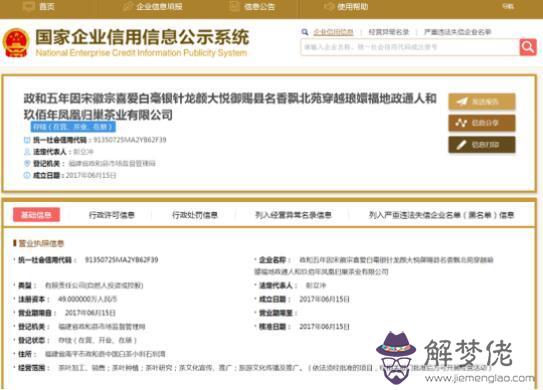The image size is (543, 390).
Task: Switch to the 行政处罚信息 tab
Action: coord(195,215)
